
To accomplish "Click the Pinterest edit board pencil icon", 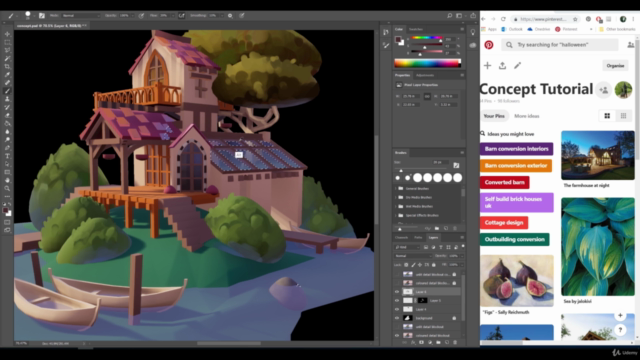I will (518, 65).
